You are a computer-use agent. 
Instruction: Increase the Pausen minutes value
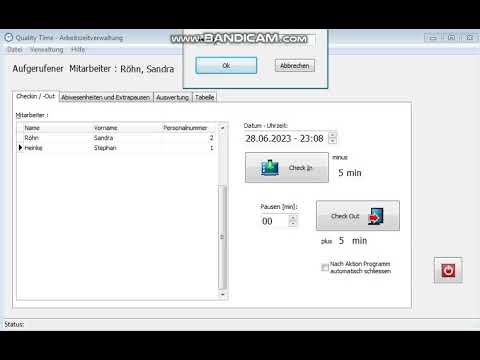(292, 218)
